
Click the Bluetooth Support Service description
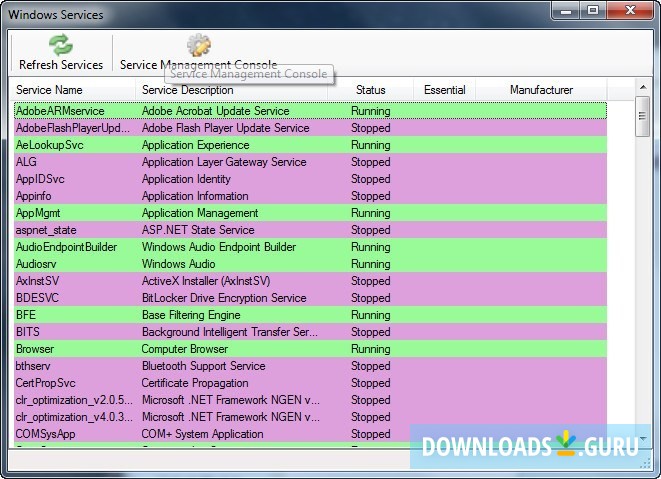pos(204,366)
